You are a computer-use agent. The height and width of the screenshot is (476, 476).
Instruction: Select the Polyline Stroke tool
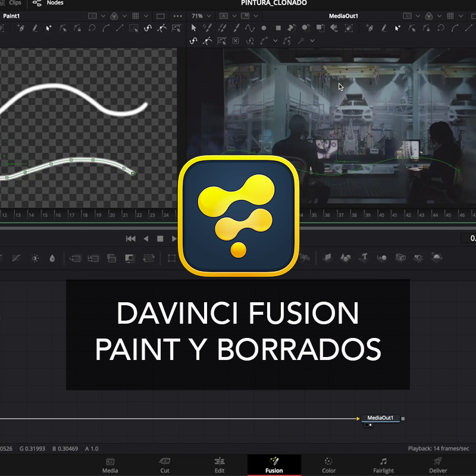pos(249,28)
